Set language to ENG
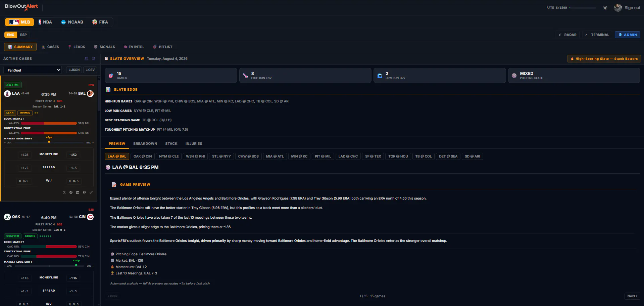644x306 pixels. (11, 35)
